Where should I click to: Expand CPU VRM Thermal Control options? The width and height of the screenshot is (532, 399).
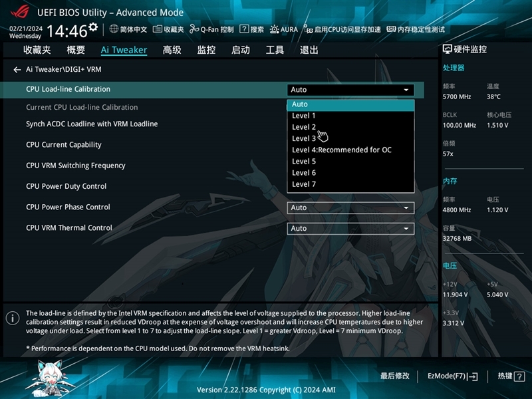(x=350, y=228)
